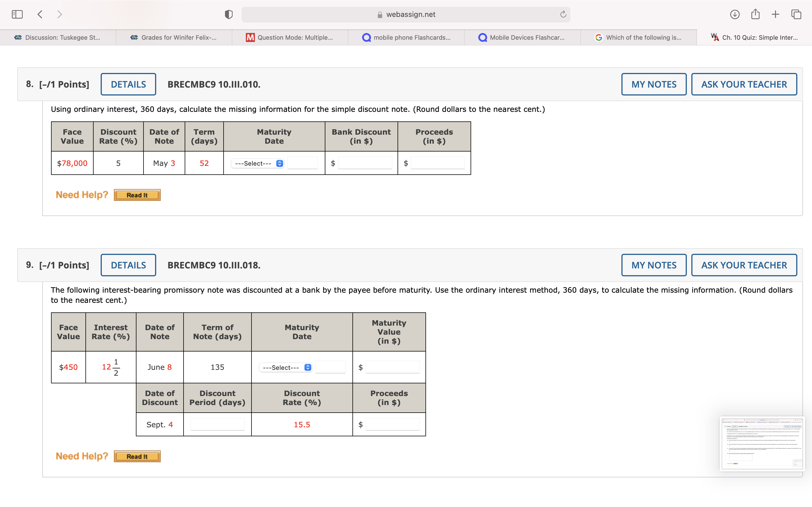Go back with the back arrow
Image resolution: width=812 pixels, height=507 pixels.
pos(40,14)
